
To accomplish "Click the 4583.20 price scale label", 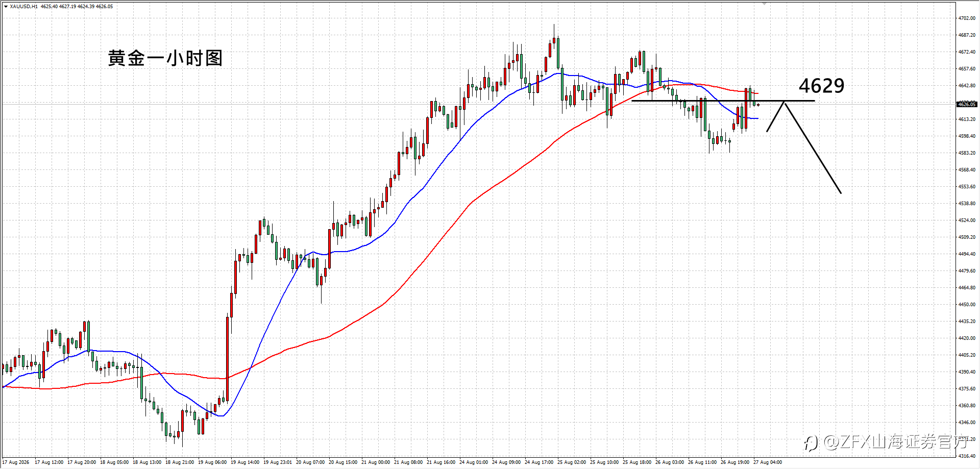I will click(967, 153).
